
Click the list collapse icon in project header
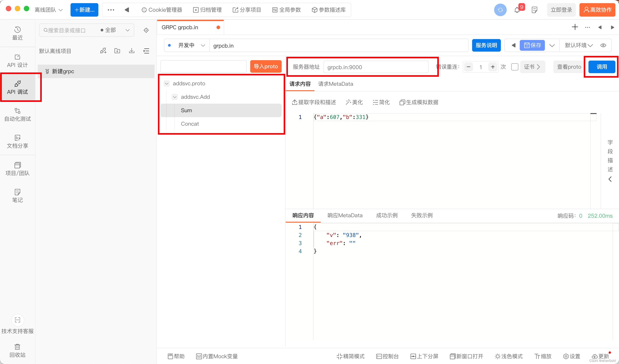point(146,51)
